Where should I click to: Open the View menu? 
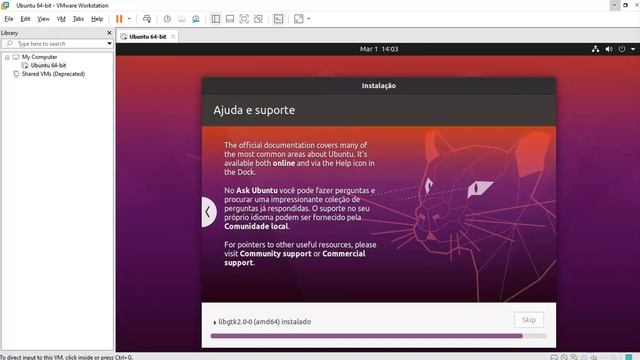43,19
